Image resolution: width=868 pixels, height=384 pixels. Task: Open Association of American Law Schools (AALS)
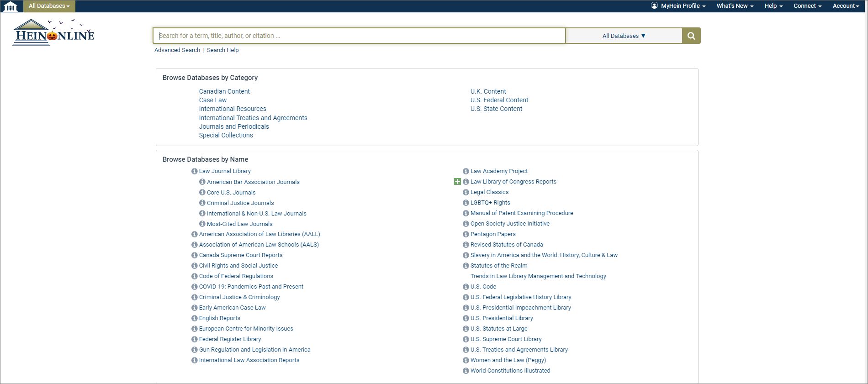(259, 245)
